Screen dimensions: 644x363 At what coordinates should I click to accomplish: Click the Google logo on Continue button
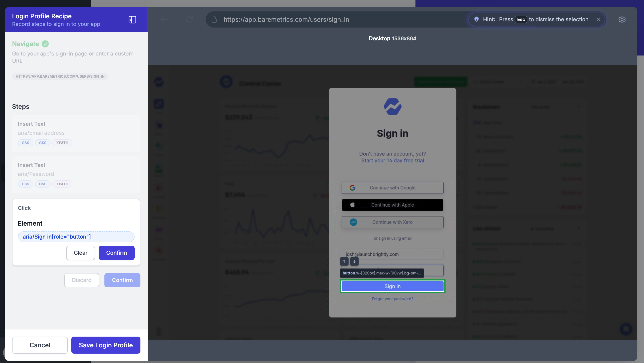[x=352, y=188]
